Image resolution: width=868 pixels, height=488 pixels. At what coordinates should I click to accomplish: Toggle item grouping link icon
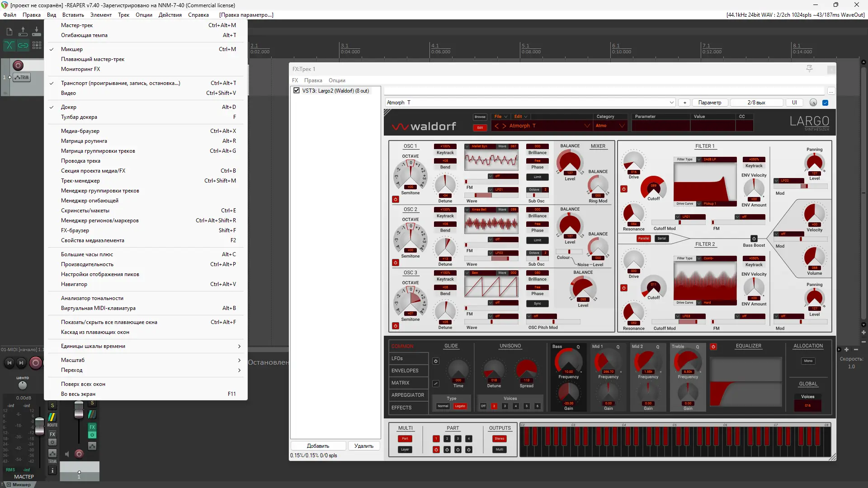point(23,45)
